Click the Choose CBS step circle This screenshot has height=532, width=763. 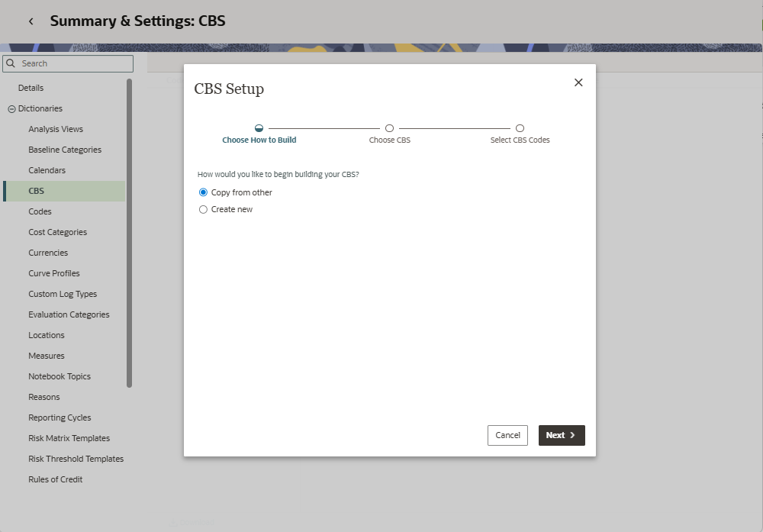pos(389,128)
